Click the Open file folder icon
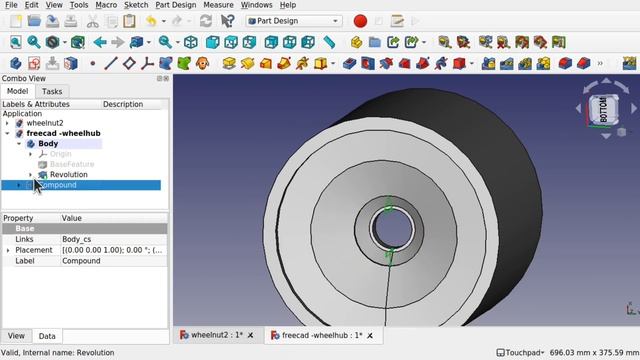Screen dimensions: 640x360 tap(34, 21)
